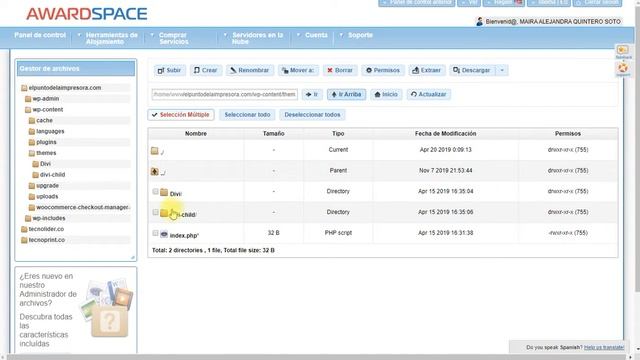Check the Divi-child directory checkbox

(x=155, y=212)
